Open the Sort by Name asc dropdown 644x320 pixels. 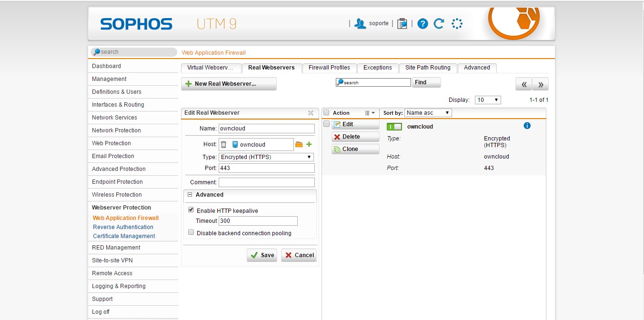(x=428, y=113)
